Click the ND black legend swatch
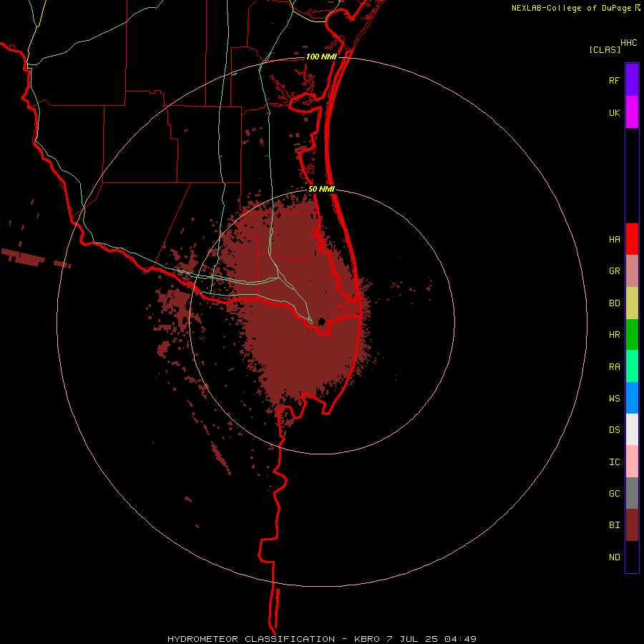The image size is (644, 644). (632, 557)
